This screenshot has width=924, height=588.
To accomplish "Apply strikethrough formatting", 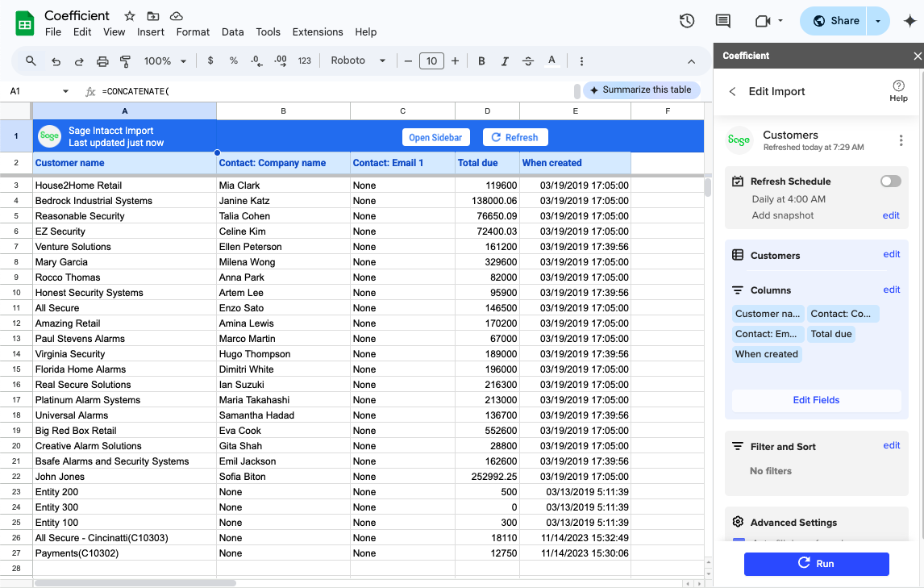I will [x=528, y=60].
